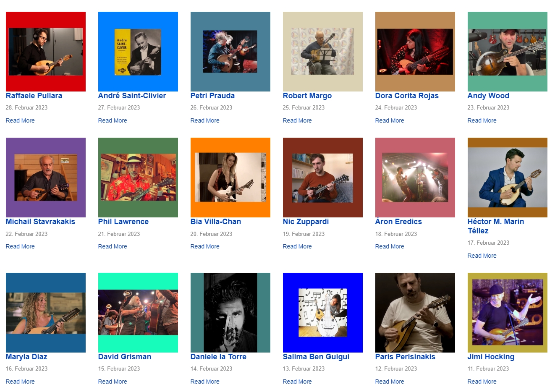Open the Phil Lawrence thumbnail
Image resolution: width=555 pixels, height=392 pixels.
click(x=138, y=178)
